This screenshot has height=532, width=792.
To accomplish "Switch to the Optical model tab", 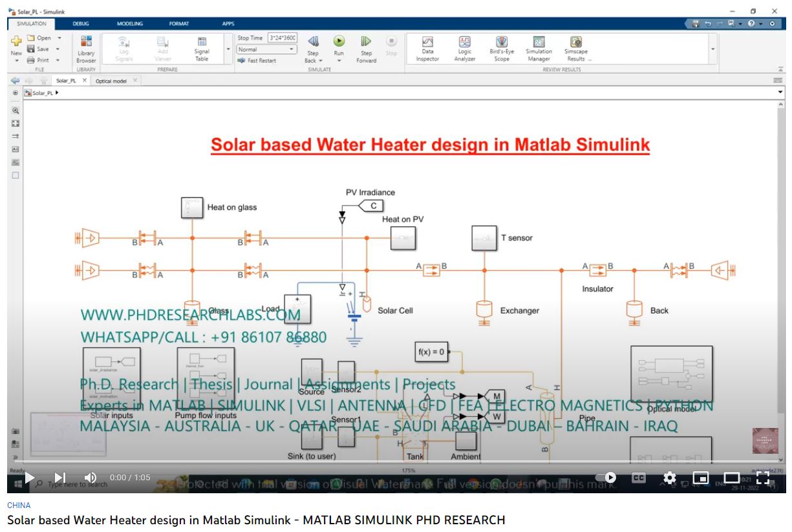I will 111,81.
